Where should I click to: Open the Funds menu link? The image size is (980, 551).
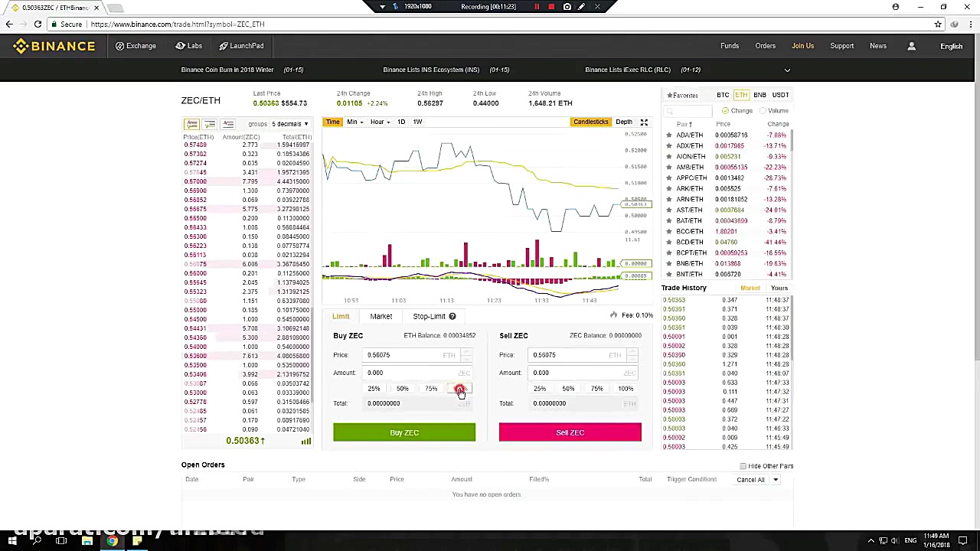point(730,46)
